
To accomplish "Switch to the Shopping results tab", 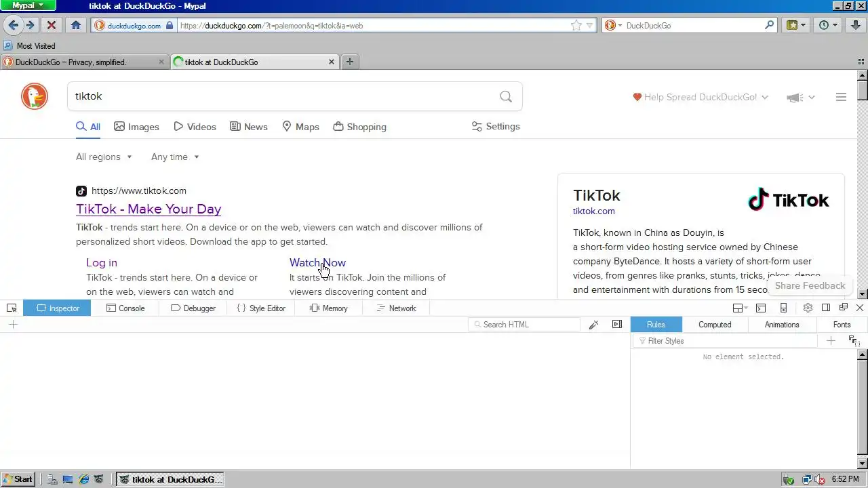I will pos(359,127).
